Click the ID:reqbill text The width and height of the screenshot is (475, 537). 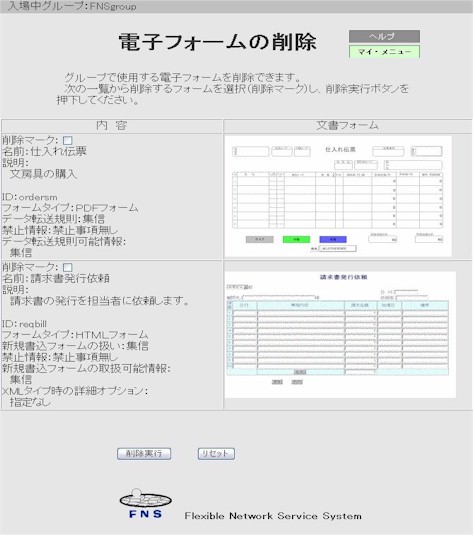[x=24, y=324]
